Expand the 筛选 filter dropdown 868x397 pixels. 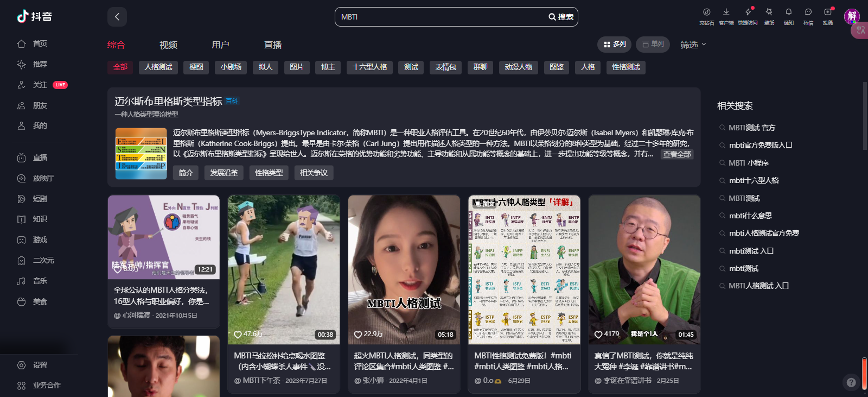(x=693, y=45)
